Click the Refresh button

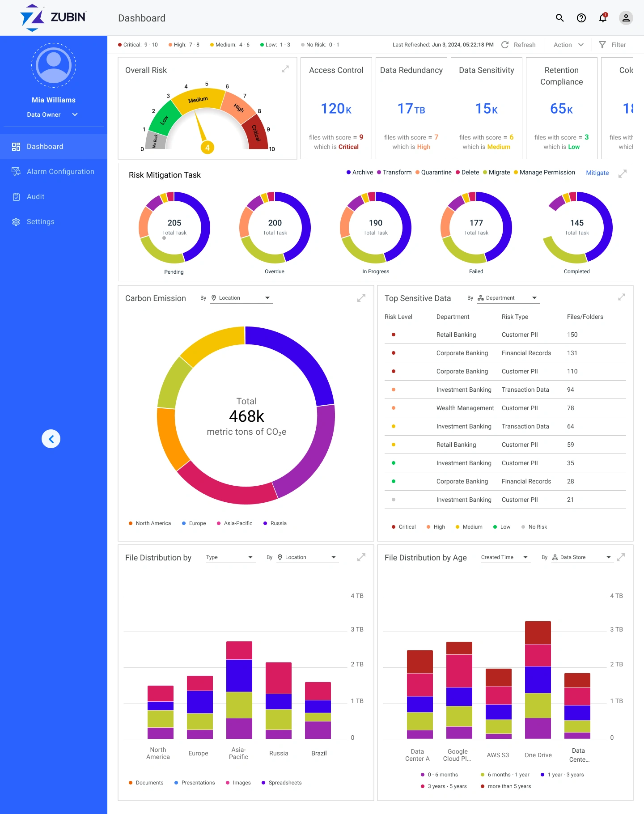(518, 45)
